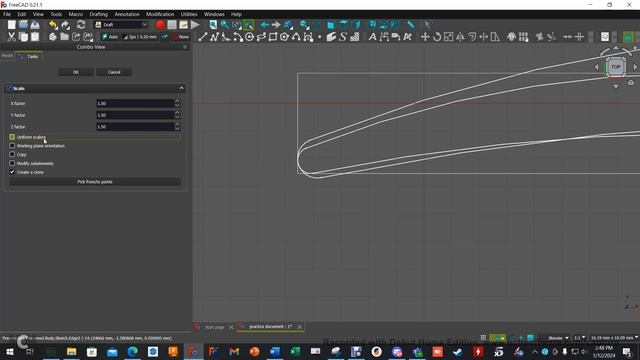Click Pick from/to points button
Screen dimensions: 640x360
[95, 182]
